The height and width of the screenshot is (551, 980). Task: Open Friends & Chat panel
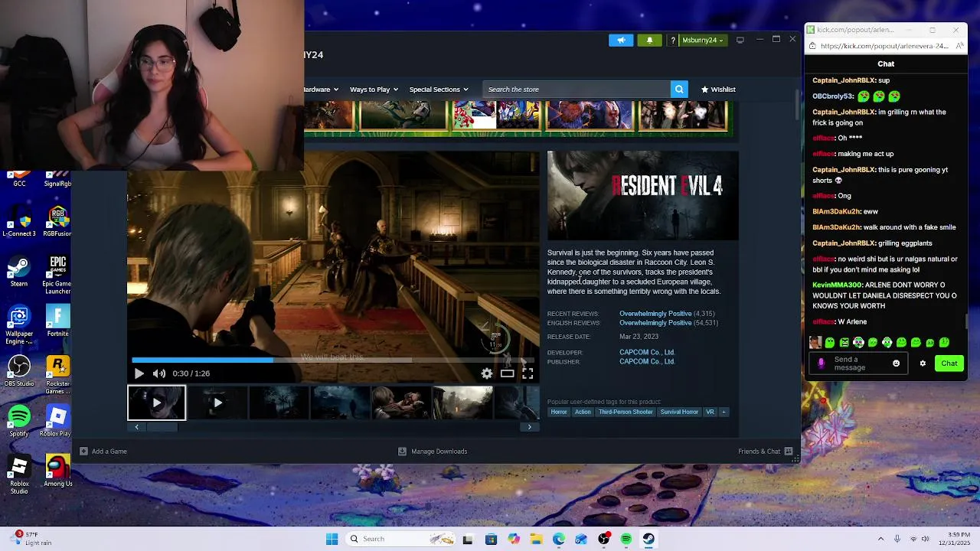(x=765, y=452)
